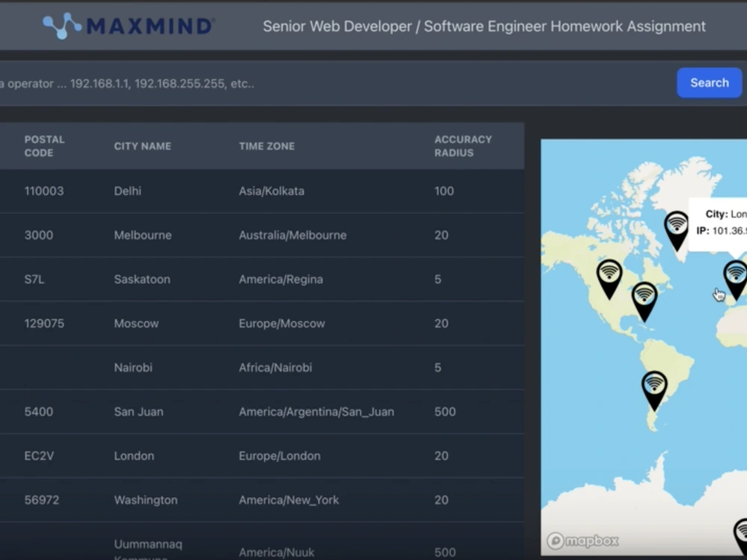Click postal code 129075
The image size is (747, 560).
tap(44, 324)
